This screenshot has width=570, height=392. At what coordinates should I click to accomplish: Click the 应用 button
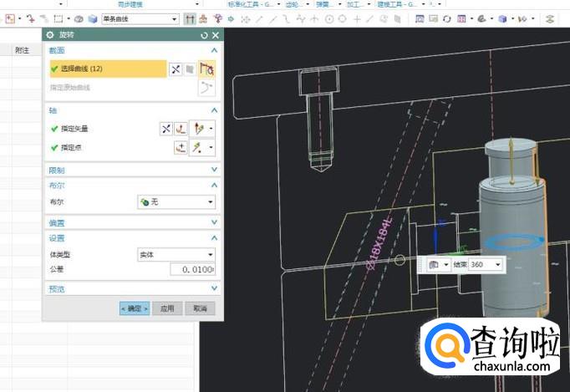point(167,308)
